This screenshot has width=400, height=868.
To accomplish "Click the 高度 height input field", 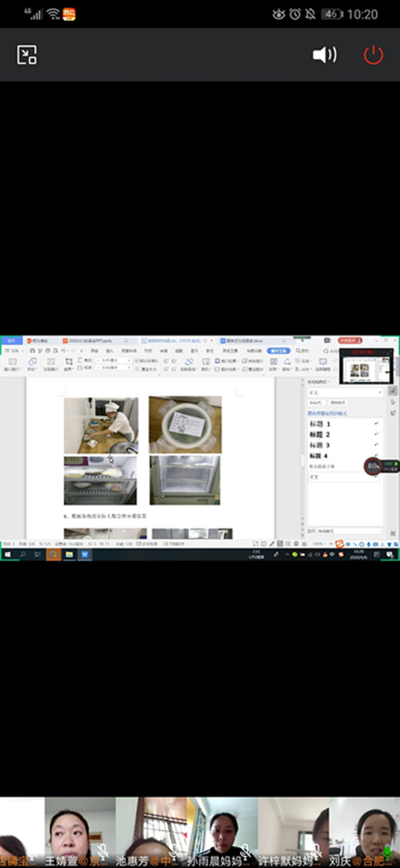I will (114, 360).
